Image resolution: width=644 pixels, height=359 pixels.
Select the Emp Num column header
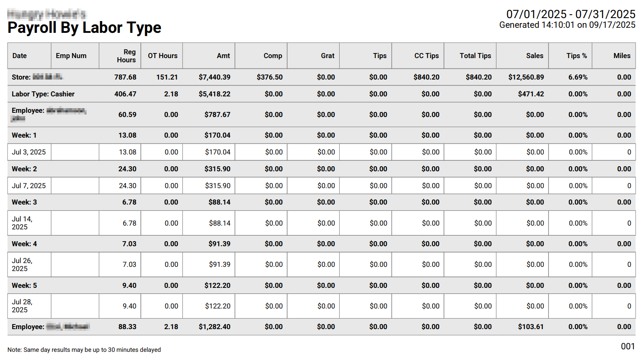click(x=75, y=56)
